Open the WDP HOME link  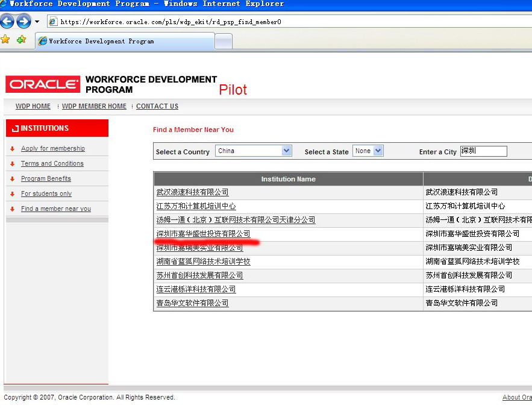pyautogui.click(x=33, y=106)
